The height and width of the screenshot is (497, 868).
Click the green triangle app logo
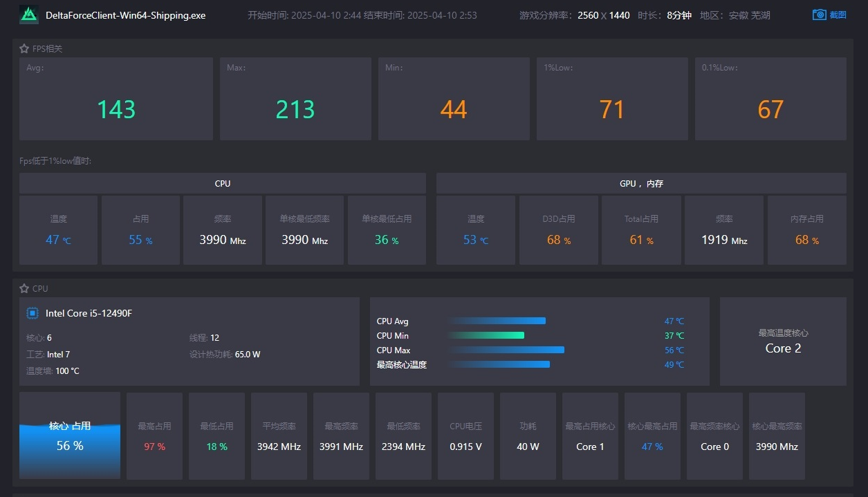[x=28, y=15]
